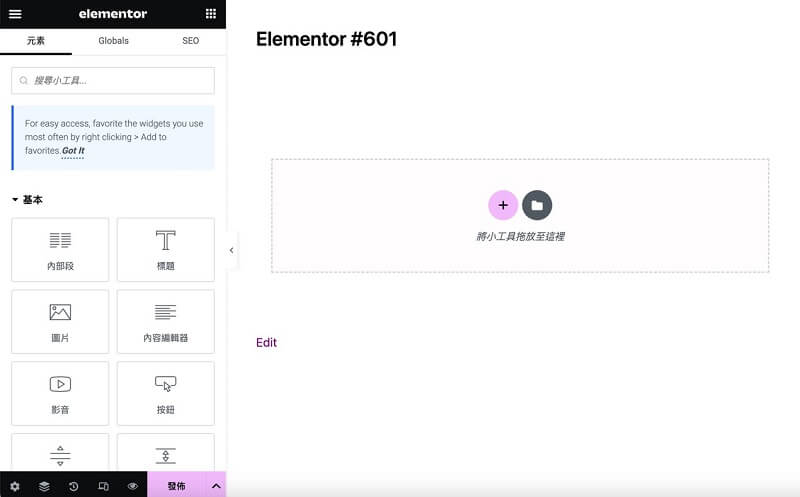Open the Elementor hamburger menu
The width and height of the screenshot is (800, 497).
pyautogui.click(x=15, y=14)
